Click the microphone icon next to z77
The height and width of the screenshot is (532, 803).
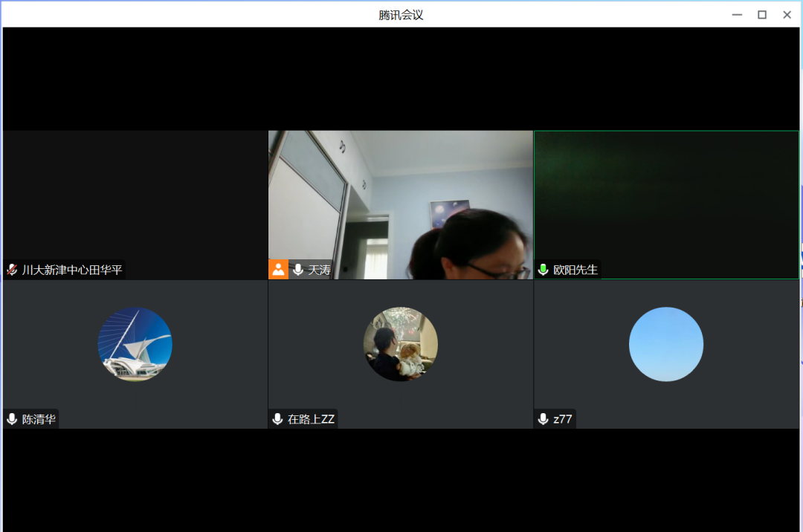pos(544,419)
